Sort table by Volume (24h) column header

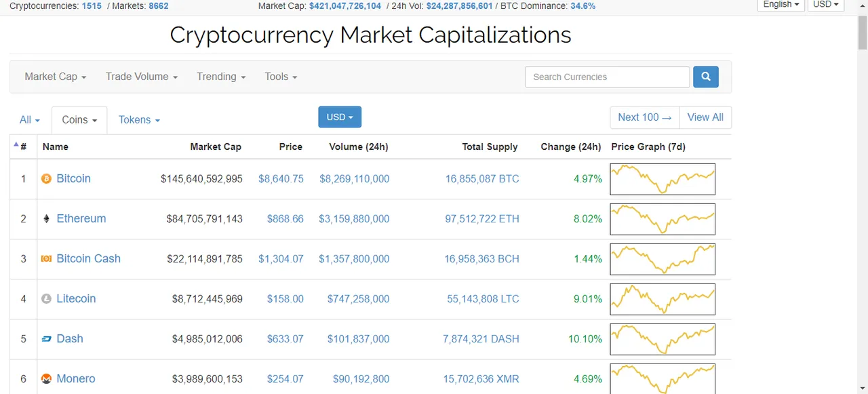point(359,146)
